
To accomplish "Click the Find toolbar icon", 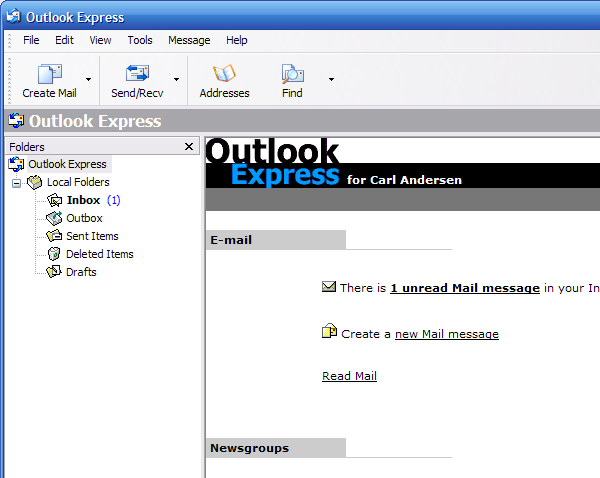I will [x=292, y=74].
